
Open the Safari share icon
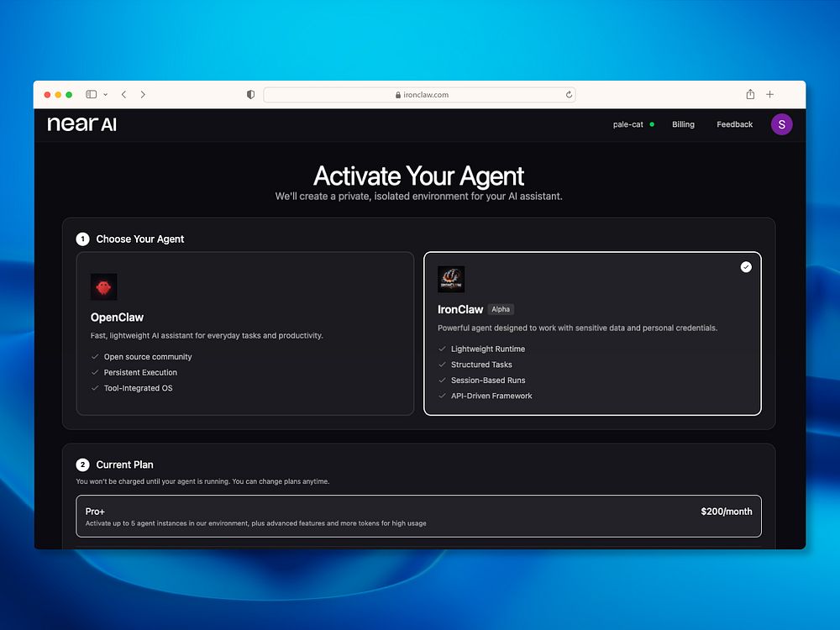pos(750,94)
